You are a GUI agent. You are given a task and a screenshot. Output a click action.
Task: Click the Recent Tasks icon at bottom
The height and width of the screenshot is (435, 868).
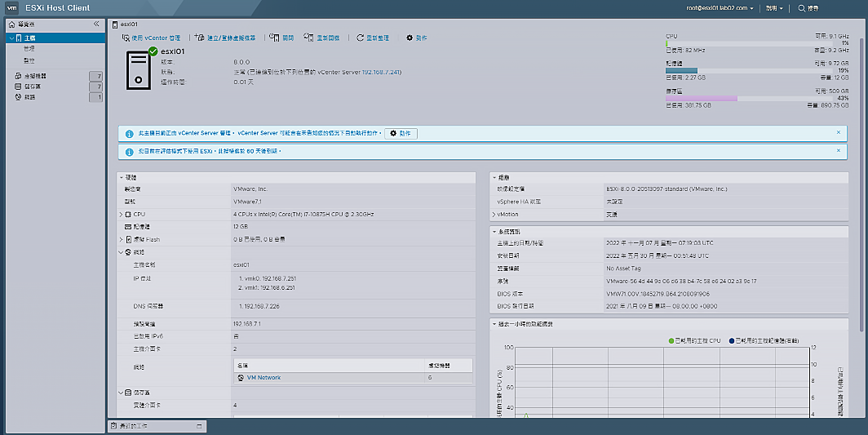click(x=113, y=425)
